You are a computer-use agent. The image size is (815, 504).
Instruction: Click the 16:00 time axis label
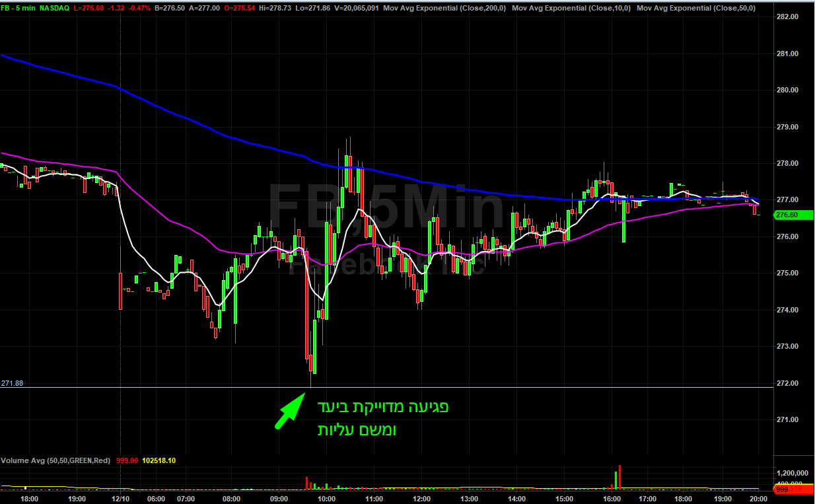pos(612,499)
